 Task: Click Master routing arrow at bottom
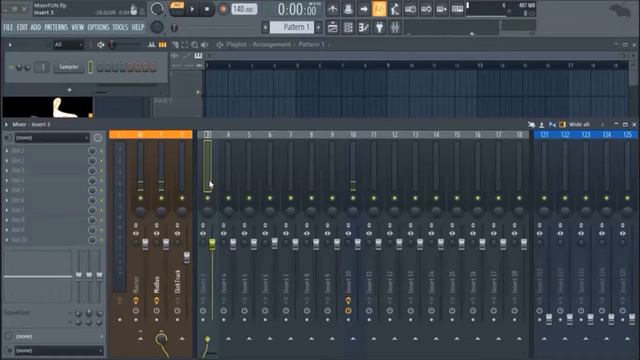140,339
